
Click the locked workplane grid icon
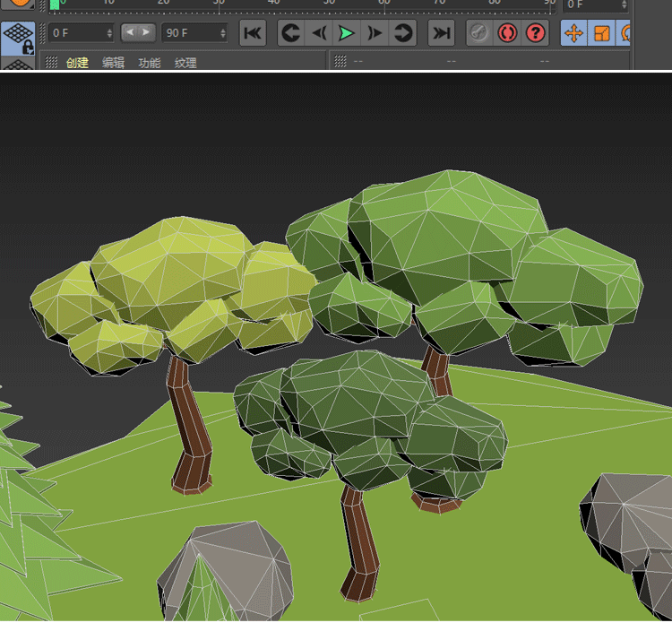pos(17,39)
